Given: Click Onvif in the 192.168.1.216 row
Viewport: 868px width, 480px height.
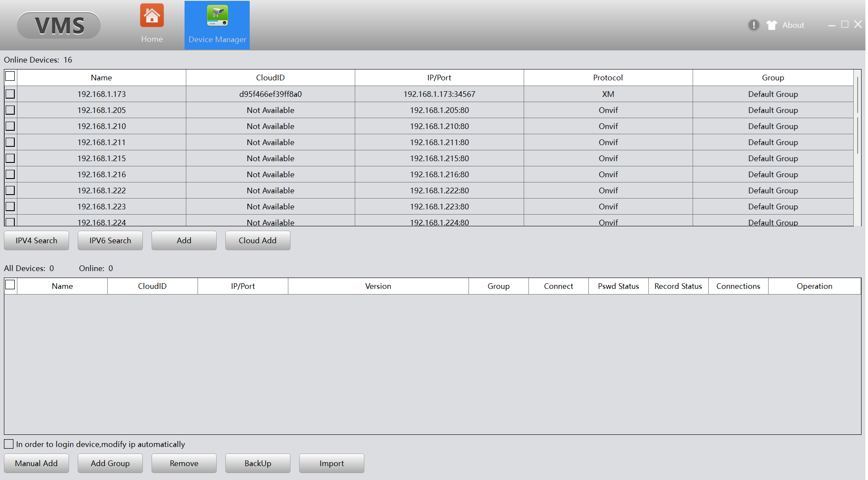Looking at the screenshot, I should tap(608, 174).
